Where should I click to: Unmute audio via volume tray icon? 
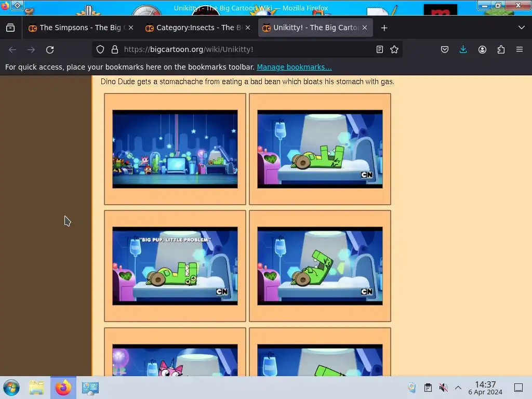[x=443, y=388]
